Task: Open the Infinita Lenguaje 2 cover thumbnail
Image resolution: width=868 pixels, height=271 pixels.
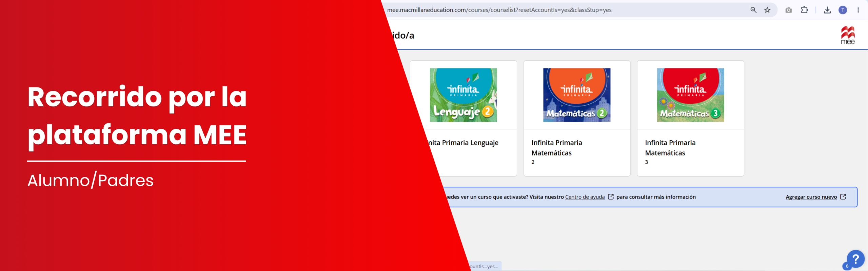Action: [x=463, y=95]
